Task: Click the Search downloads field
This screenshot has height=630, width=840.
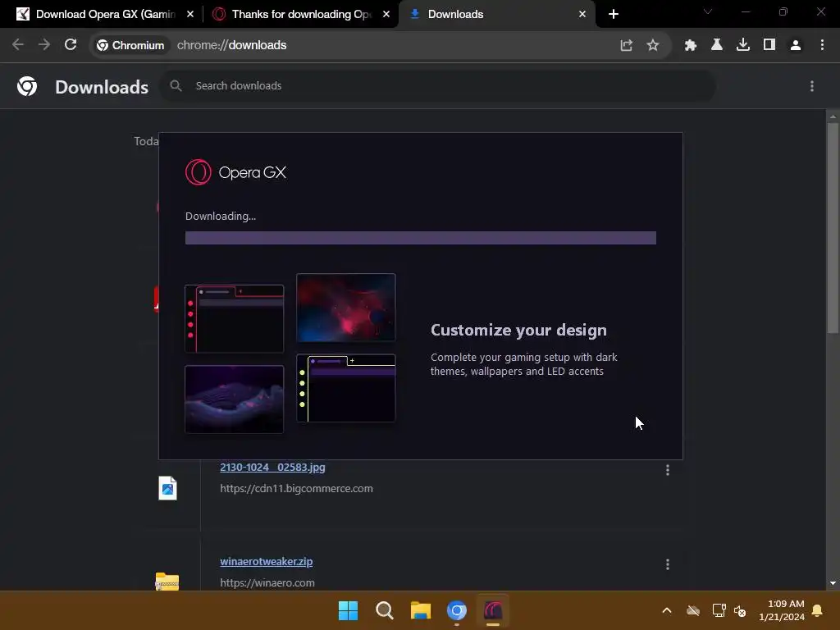Action: 437,85
